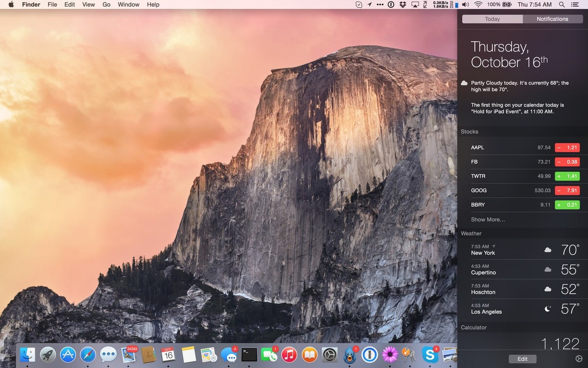The height and width of the screenshot is (368, 588).
Task: Open Messages icon with badge 4
Action: 229,354
